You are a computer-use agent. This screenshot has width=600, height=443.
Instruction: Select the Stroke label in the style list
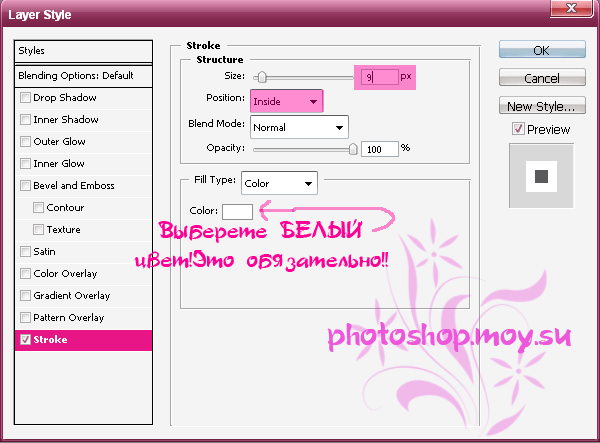click(50, 340)
